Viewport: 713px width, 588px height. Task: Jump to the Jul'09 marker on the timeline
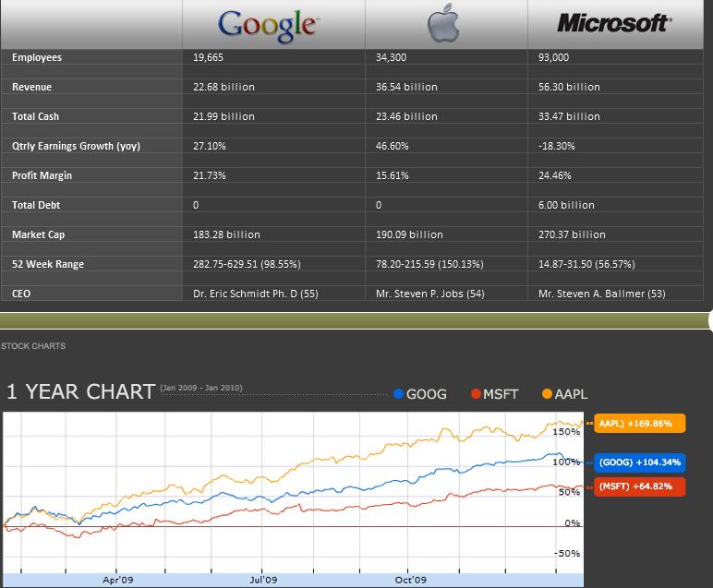point(264,581)
